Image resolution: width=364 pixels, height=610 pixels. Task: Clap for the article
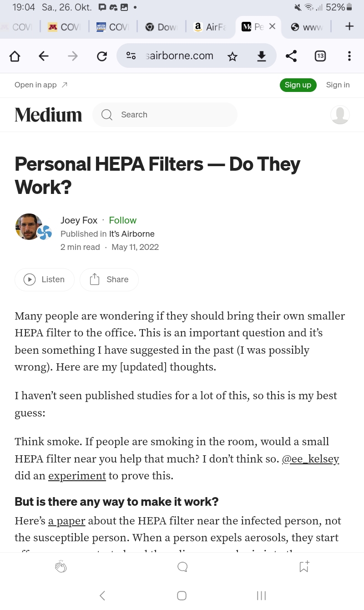coord(61,567)
